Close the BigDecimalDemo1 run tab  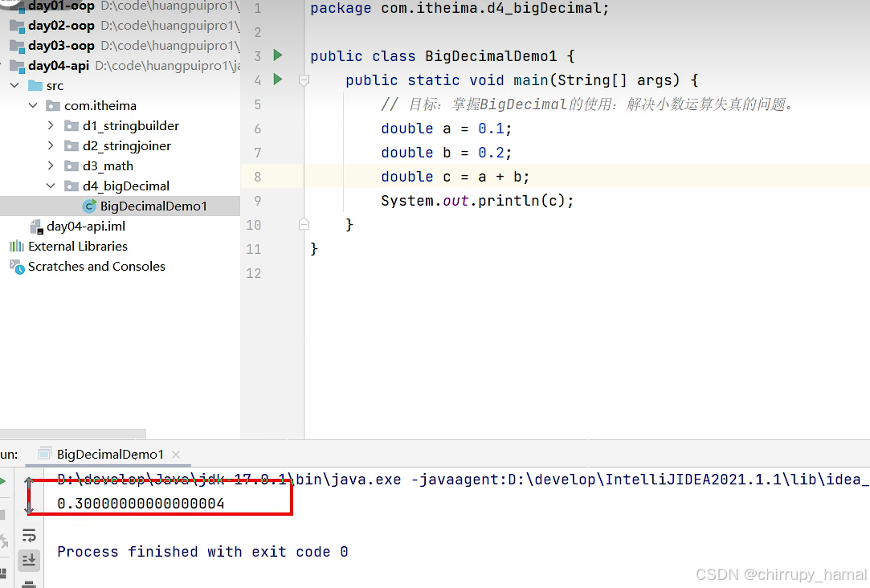pos(176,455)
